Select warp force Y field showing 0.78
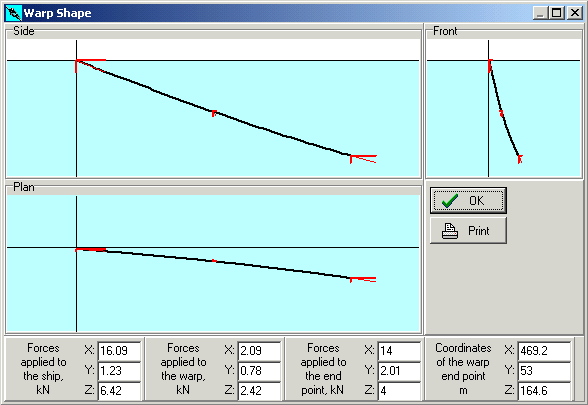The image size is (588, 405). [259, 370]
